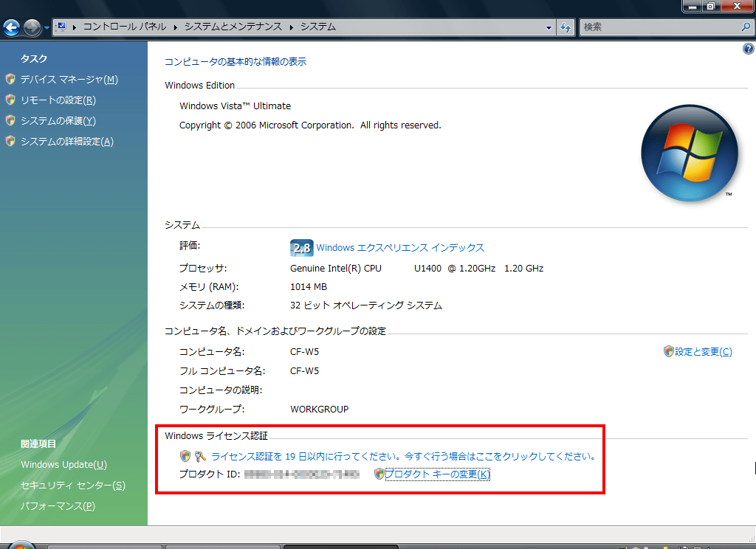Click the プロセッサ: label

203,269
